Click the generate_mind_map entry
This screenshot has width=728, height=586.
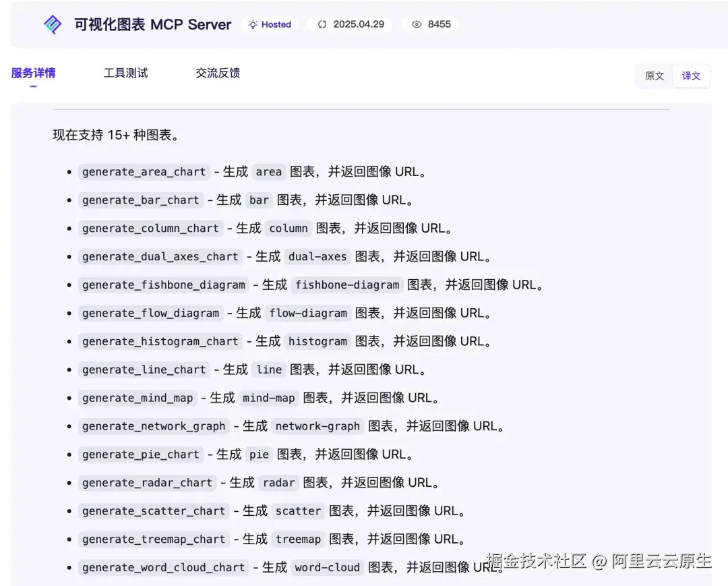(137, 398)
